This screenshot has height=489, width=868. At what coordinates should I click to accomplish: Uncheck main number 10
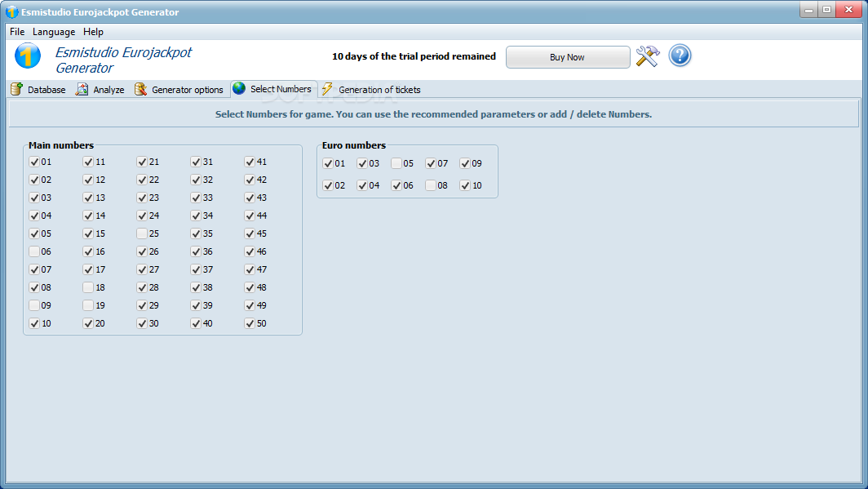(34, 323)
